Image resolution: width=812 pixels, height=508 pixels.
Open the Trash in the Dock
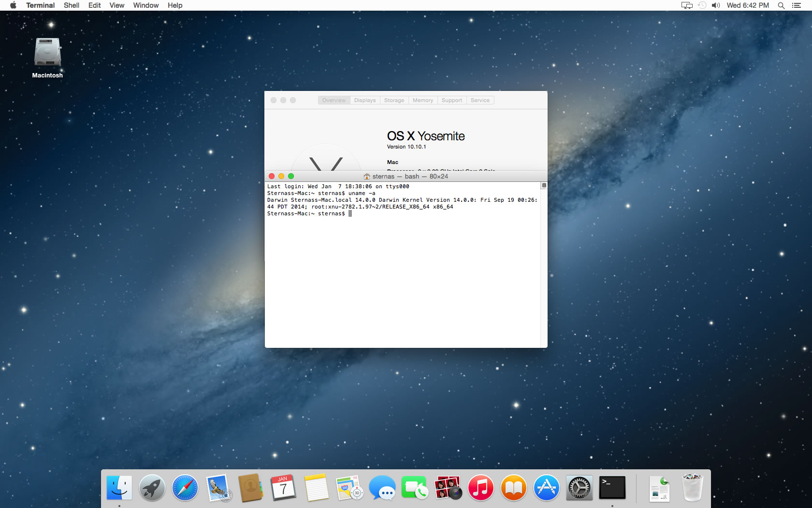click(x=692, y=488)
